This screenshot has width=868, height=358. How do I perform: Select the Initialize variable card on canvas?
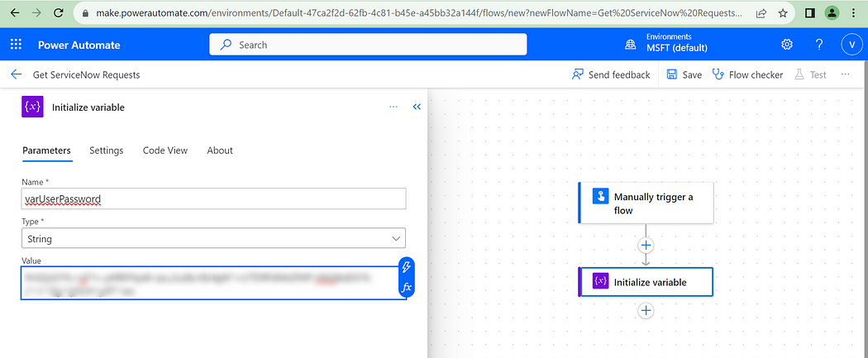[x=646, y=282]
